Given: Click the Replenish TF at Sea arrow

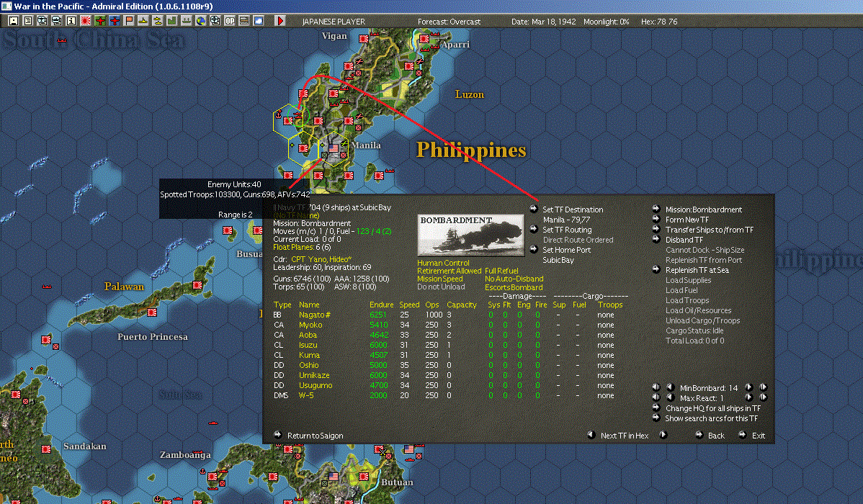Looking at the screenshot, I should click(x=656, y=269).
